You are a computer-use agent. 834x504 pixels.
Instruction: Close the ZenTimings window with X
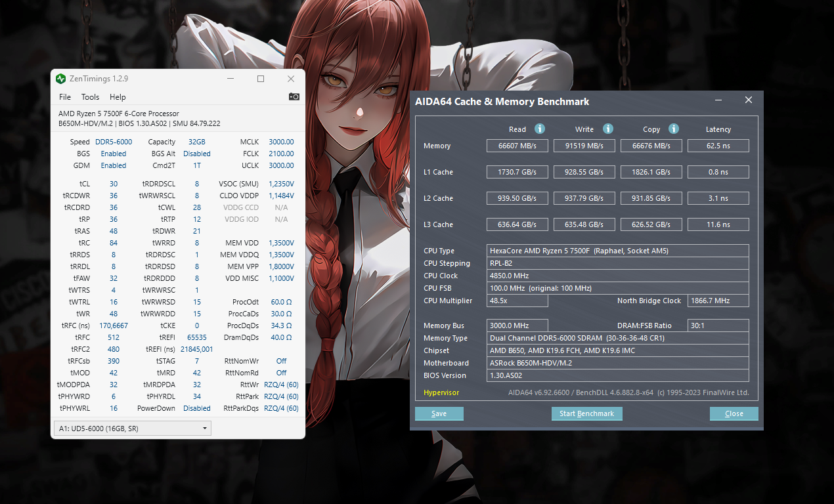coord(291,79)
